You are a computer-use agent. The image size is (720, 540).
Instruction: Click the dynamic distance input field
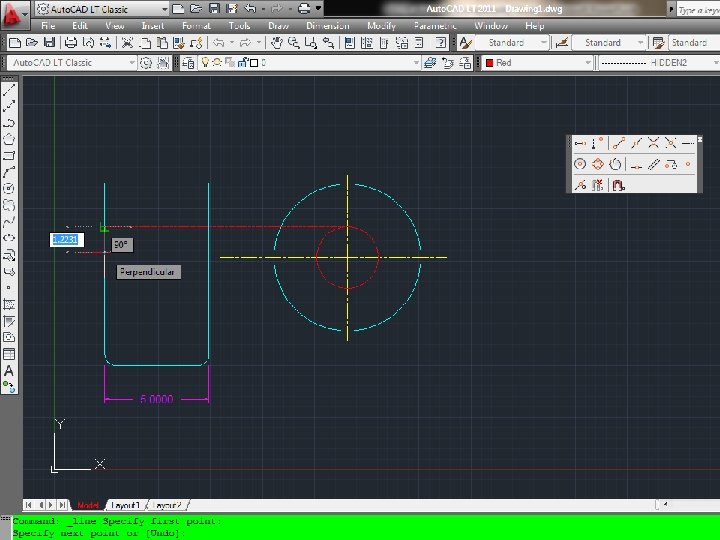[64, 239]
